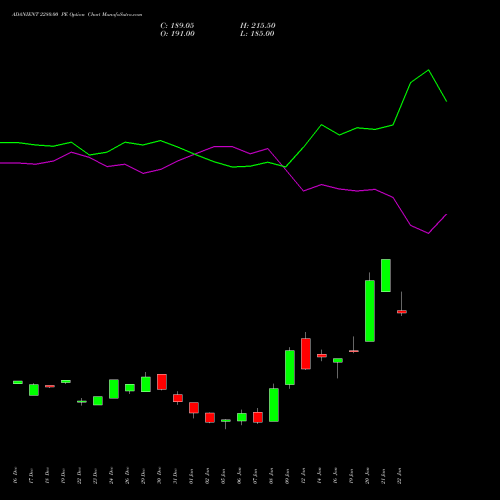Select the 31 Dec date label

pos(175,476)
